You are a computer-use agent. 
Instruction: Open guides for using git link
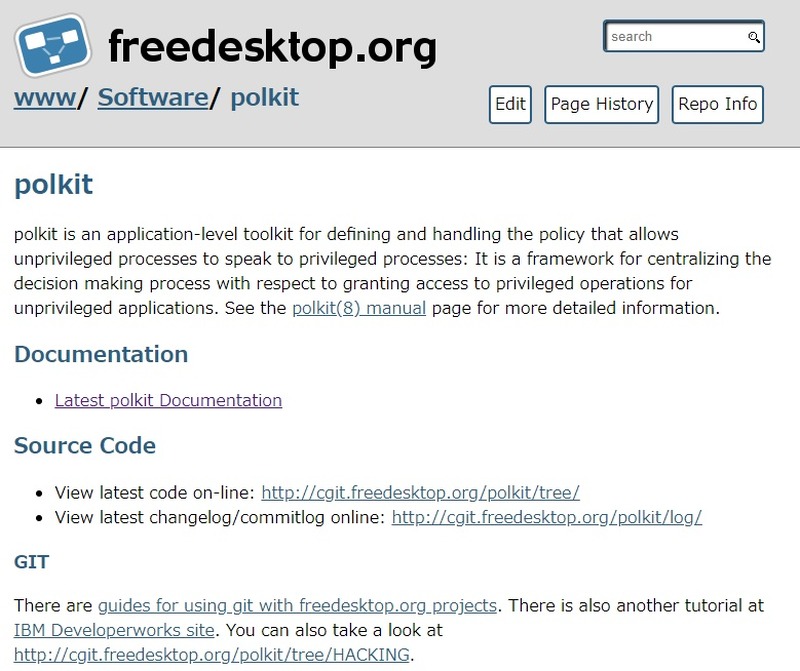coord(297,606)
